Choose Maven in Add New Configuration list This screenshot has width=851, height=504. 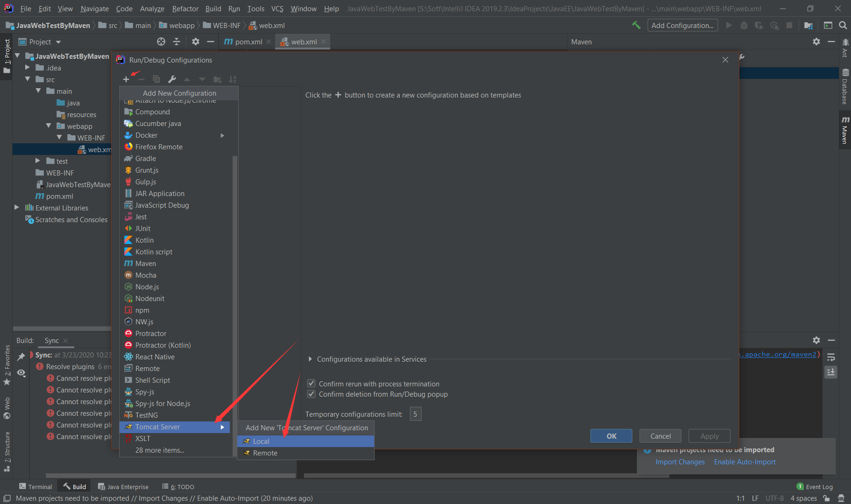coord(176,263)
